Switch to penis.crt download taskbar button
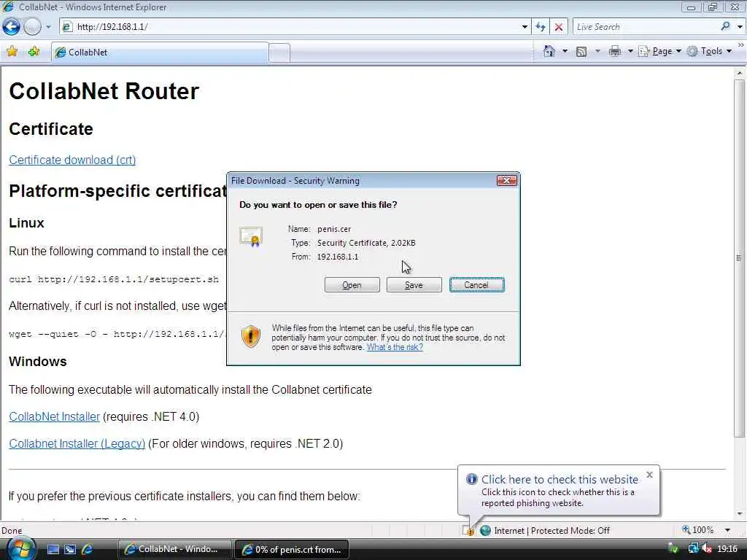 pyautogui.click(x=292, y=550)
